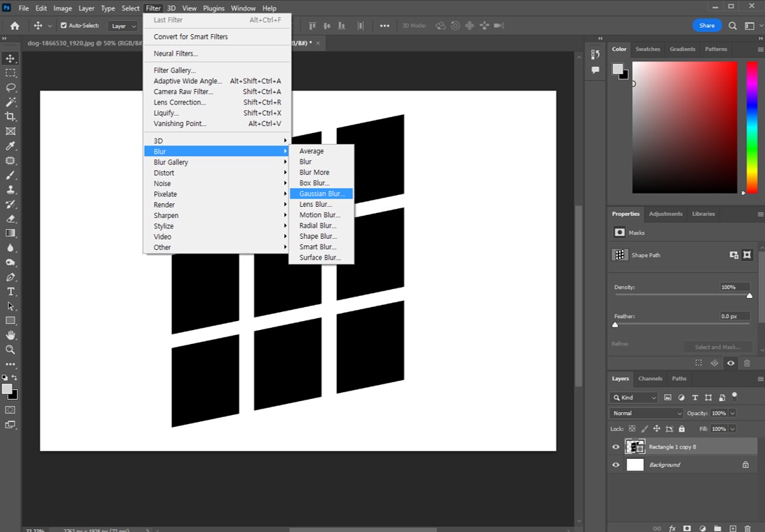This screenshot has height=532, width=765.
Task: Select the Horizontal Type tool
Action: click(x=10, y=291)
